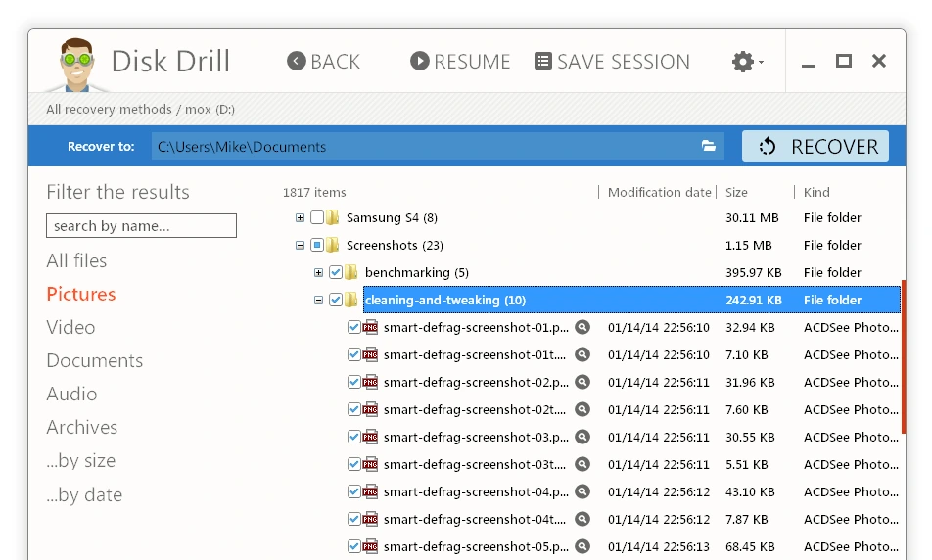Collapse the Screenshots folder tree
The image size is (932, 560).
coord(301,246)
